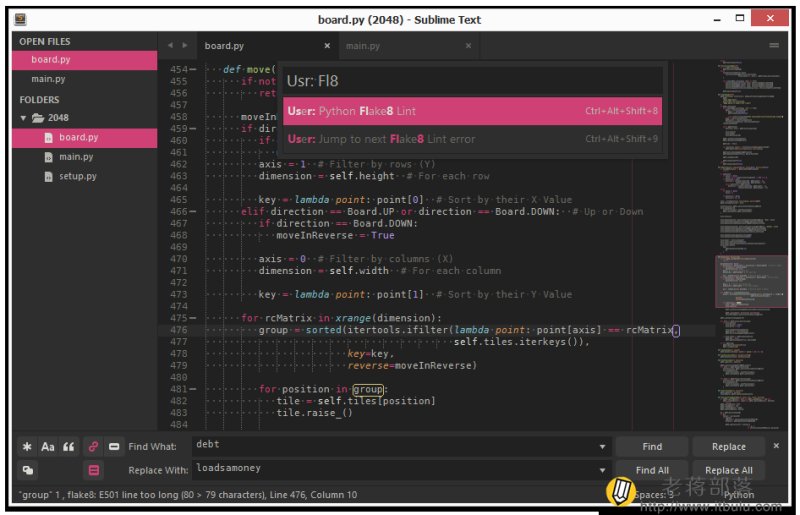The width and height of the screenshot is (800, 515).
Task: Collapse the 2048 folder
Action: (x=23, y=118)
